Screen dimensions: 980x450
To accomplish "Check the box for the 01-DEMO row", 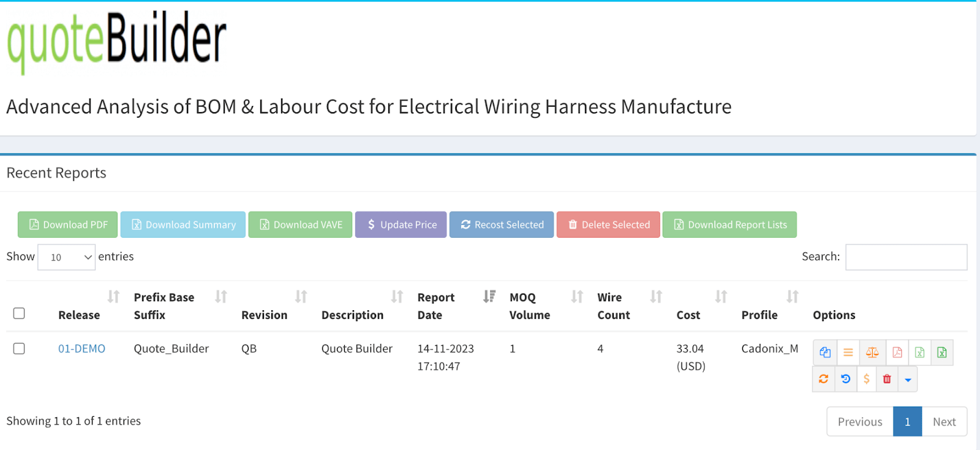I will [19, 348].
